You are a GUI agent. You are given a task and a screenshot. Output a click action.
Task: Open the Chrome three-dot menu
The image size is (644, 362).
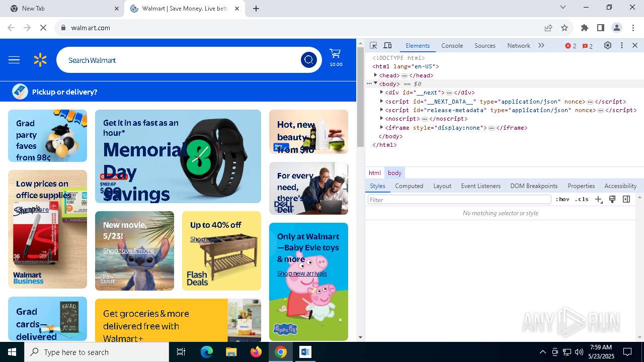(x=633, y=28)
